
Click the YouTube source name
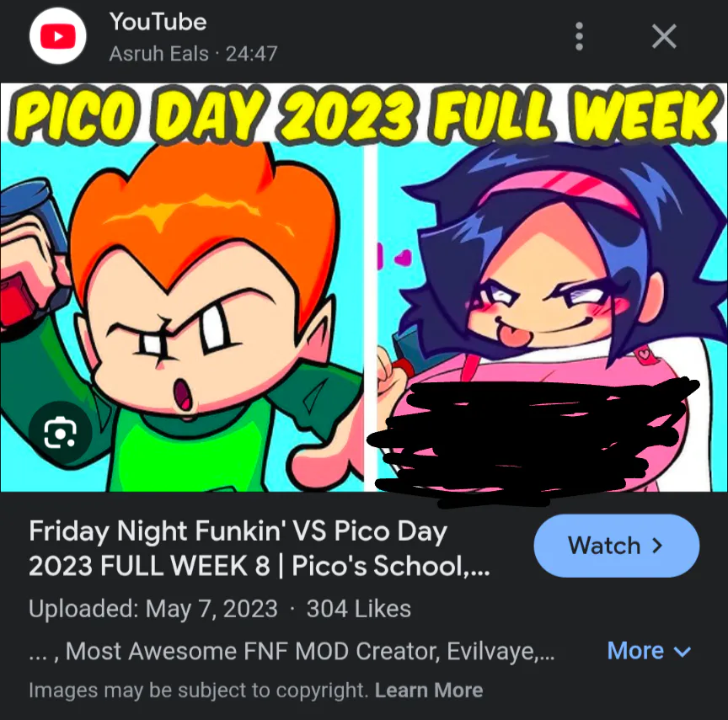(158, 22)
